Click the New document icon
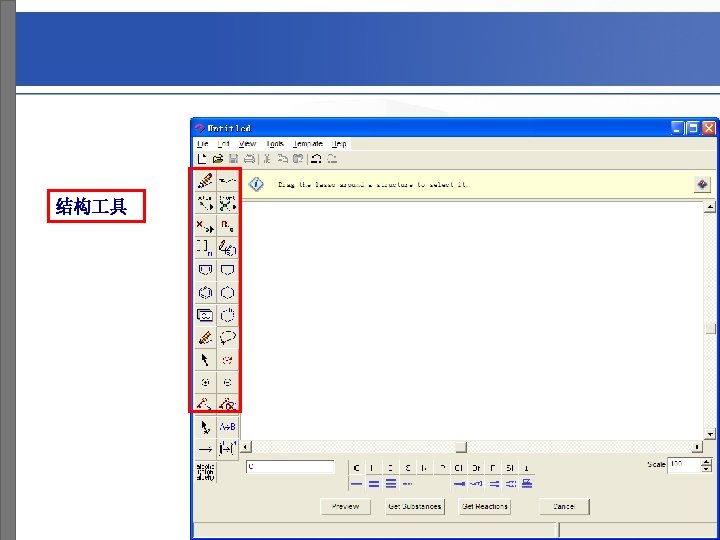The image size is (720, 540). (x=202, y=159)
